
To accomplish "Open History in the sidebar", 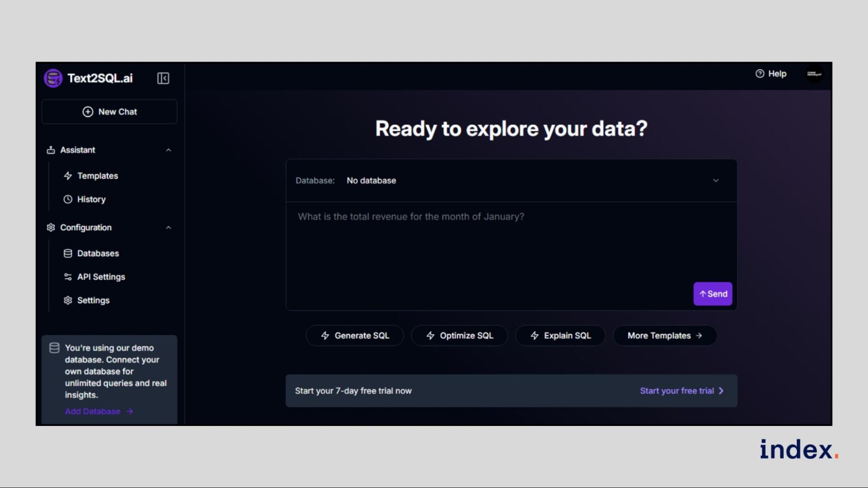I will pos(91,200).
